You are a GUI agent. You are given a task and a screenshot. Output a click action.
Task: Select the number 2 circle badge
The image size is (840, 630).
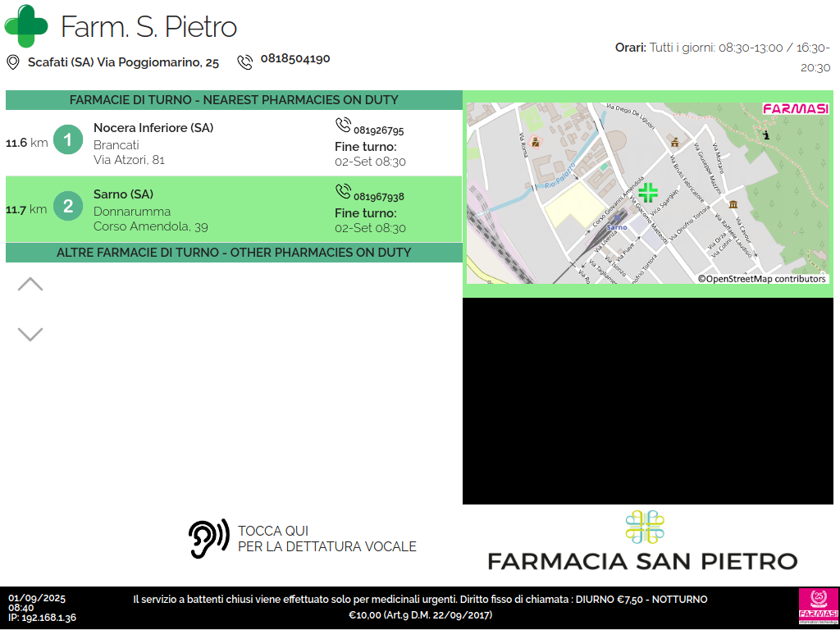tap(68, 207)
